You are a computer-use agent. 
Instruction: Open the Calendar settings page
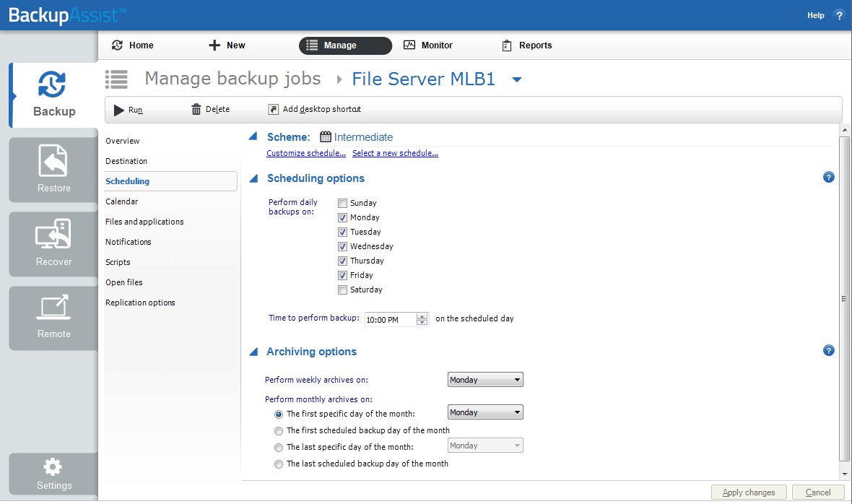pyautogui.click(x=122, y=201)
